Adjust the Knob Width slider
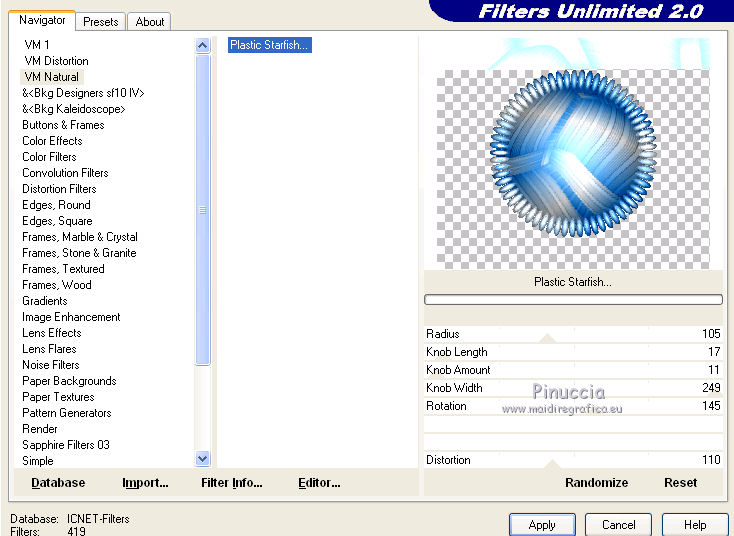The height and width of the screenshot is (536, 734). click(x=573, y=388)
